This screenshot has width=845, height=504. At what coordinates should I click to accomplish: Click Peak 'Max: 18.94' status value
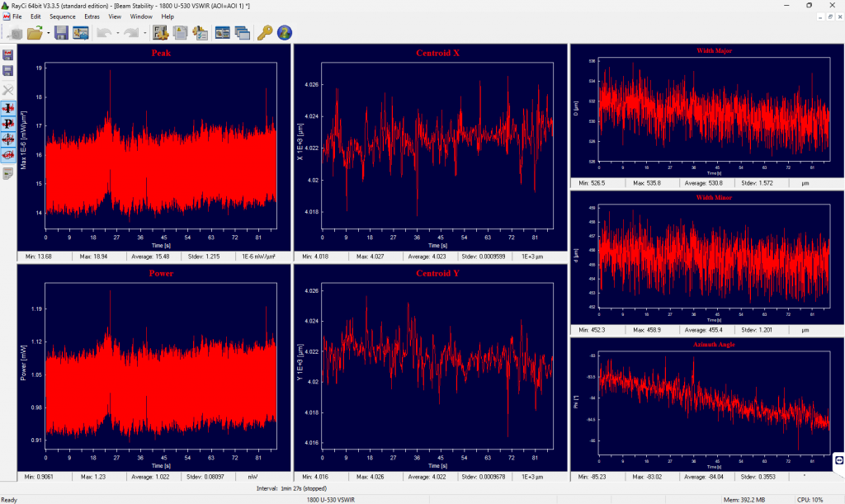tap(93, 257)
